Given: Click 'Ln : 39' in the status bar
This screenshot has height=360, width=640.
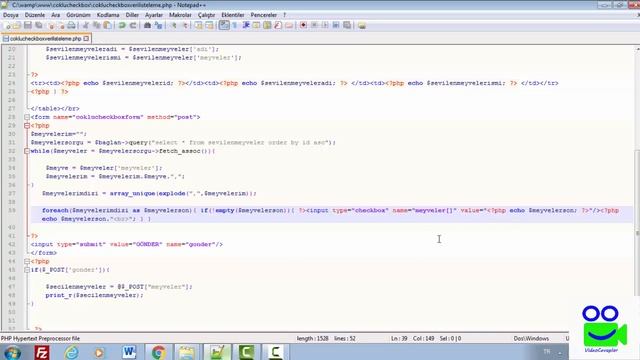Looking at the screenshot, I should 399,338.
